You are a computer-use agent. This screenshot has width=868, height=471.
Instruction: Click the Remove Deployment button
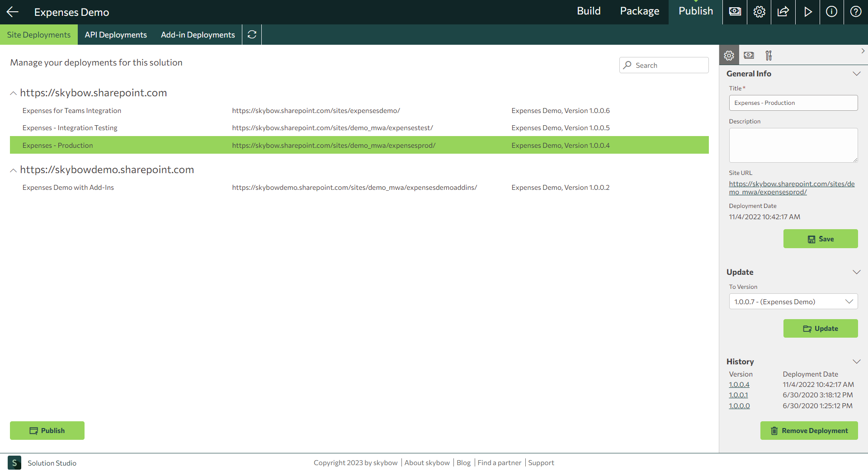[x=809, y=430]
